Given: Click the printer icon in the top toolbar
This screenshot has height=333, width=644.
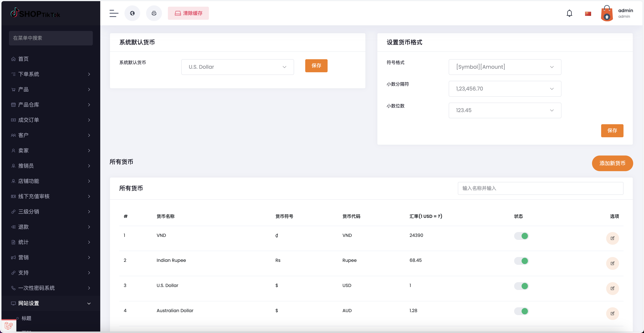Looking at the screenshot, I should (x=154, y=13).
